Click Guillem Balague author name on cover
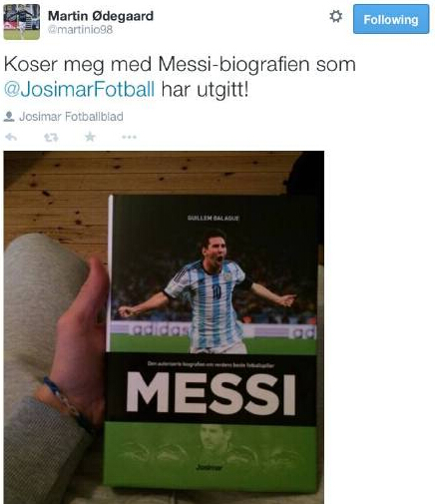This screenshot has width=435, height=504. click(x=214, y=219)
